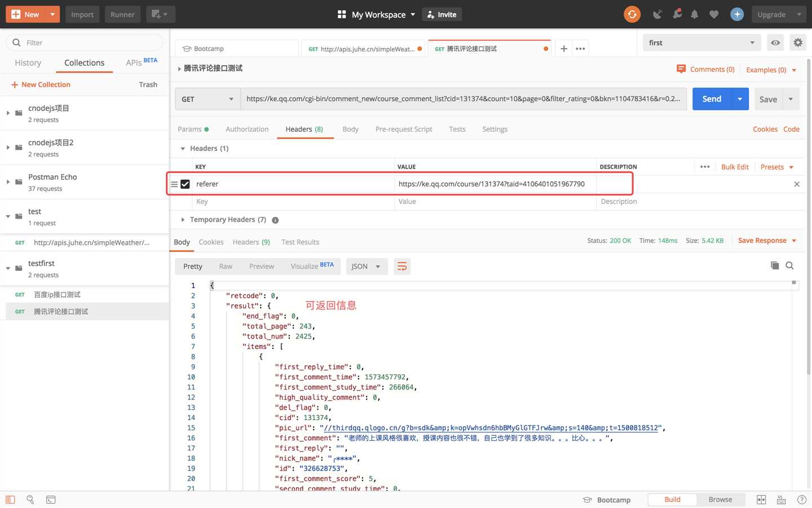Screen dimensions: 812x508
Task: Select the Raw response view
Action: [226, 266]
